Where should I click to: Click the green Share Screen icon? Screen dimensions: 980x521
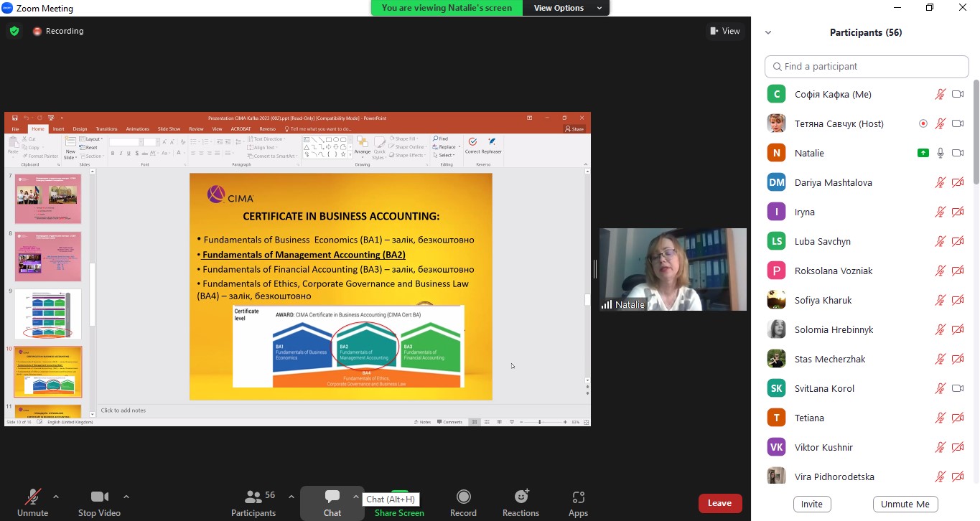(399, 497)
